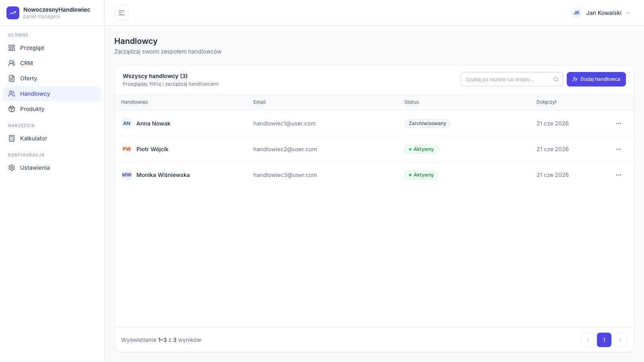
Task: Click the Kalkulator icon
Action: tap(12, 138)
